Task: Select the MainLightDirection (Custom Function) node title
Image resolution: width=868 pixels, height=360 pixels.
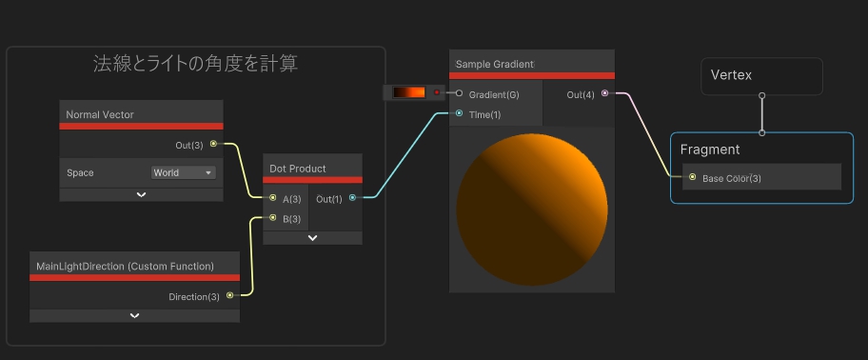Action: 125,267
